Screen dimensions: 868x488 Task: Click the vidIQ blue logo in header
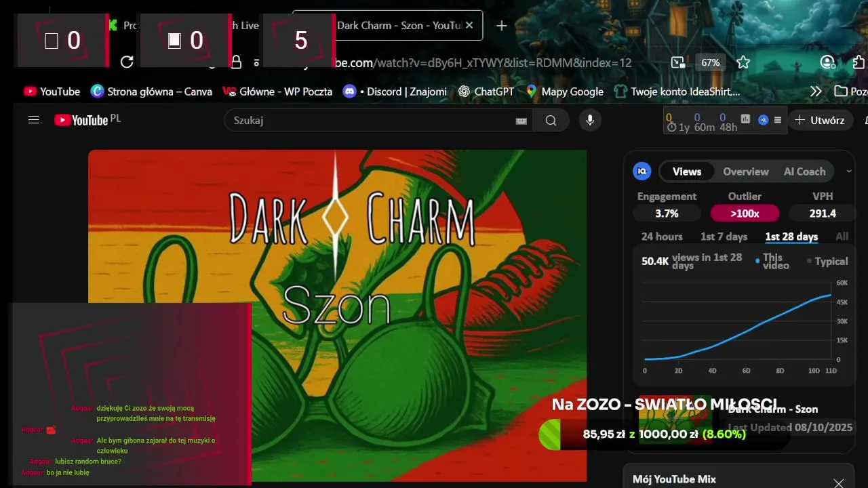763,120
